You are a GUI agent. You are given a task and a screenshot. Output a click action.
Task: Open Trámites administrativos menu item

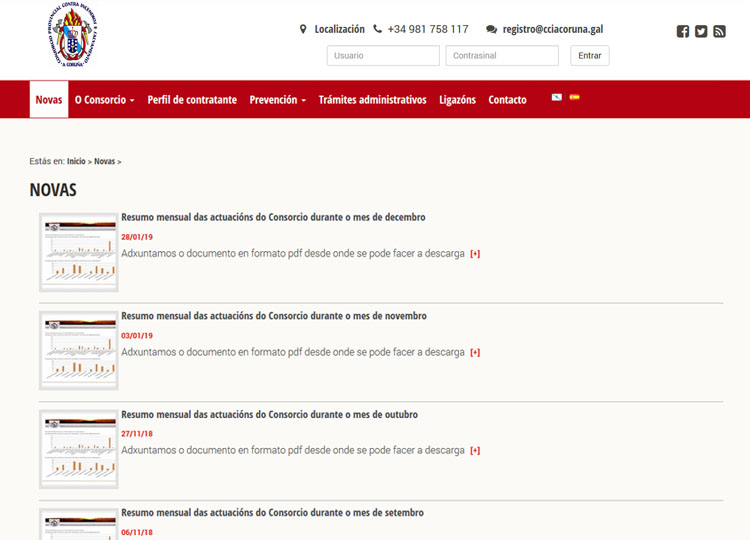(x=373, y=100)
